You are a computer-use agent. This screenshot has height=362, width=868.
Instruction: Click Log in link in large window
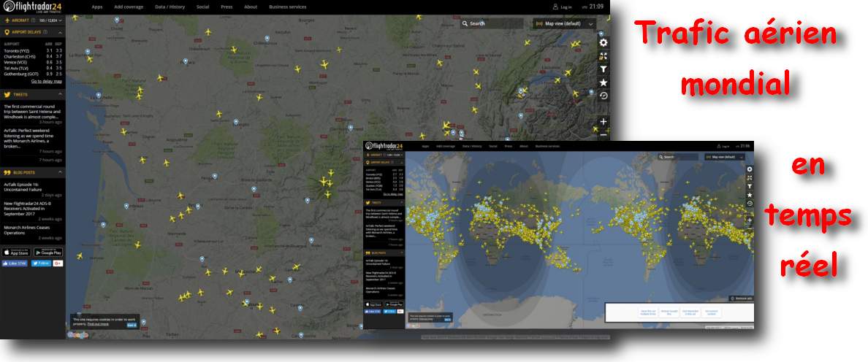(x=566, y=7)
